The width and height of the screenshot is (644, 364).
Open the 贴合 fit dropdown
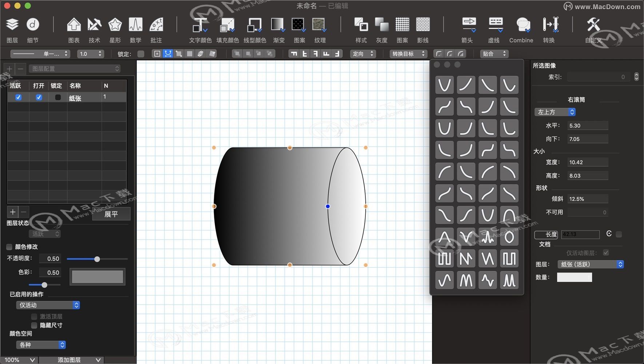click(x=494, y=54)
